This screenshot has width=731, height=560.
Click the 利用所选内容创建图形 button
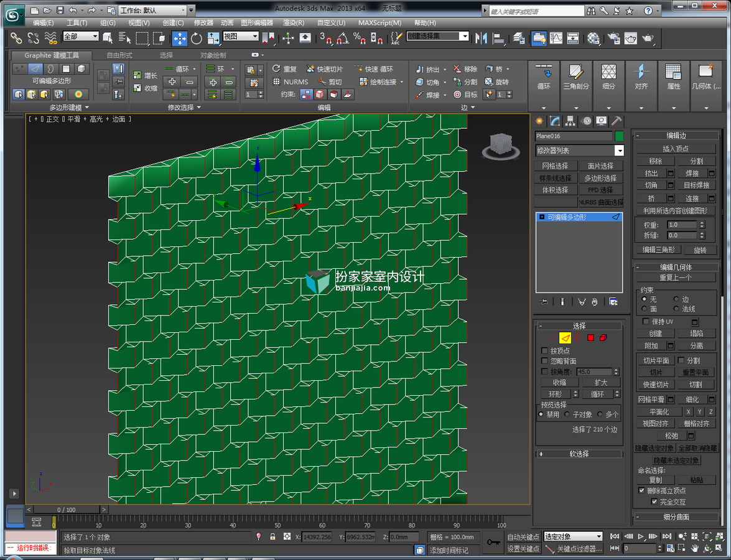[x=676, y=211]
